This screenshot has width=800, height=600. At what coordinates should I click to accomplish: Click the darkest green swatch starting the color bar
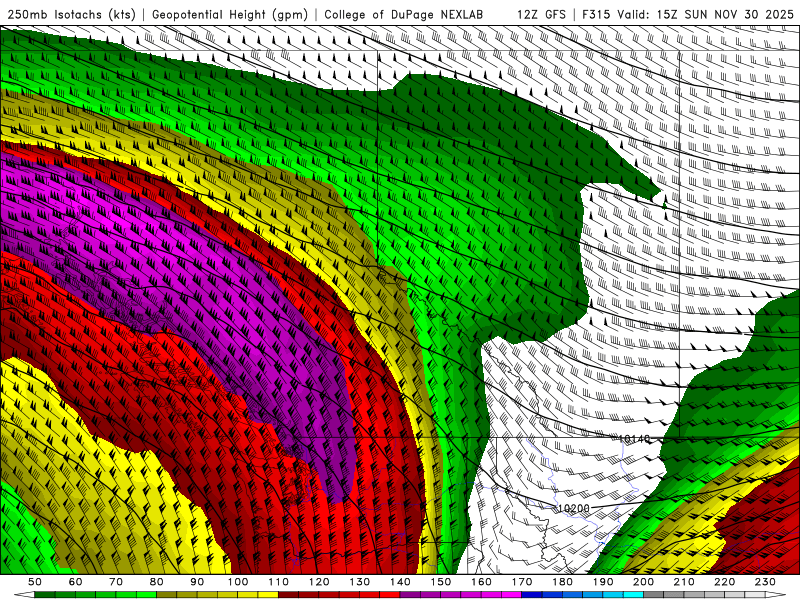[x=45, y=595]
